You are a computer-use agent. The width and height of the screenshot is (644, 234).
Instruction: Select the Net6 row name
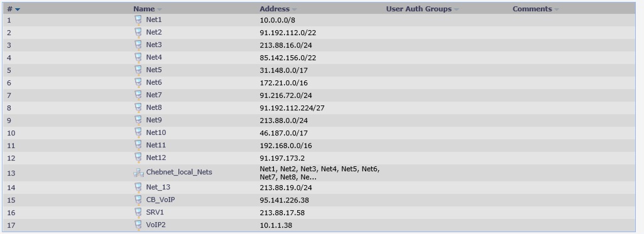(x=154, y=82)
